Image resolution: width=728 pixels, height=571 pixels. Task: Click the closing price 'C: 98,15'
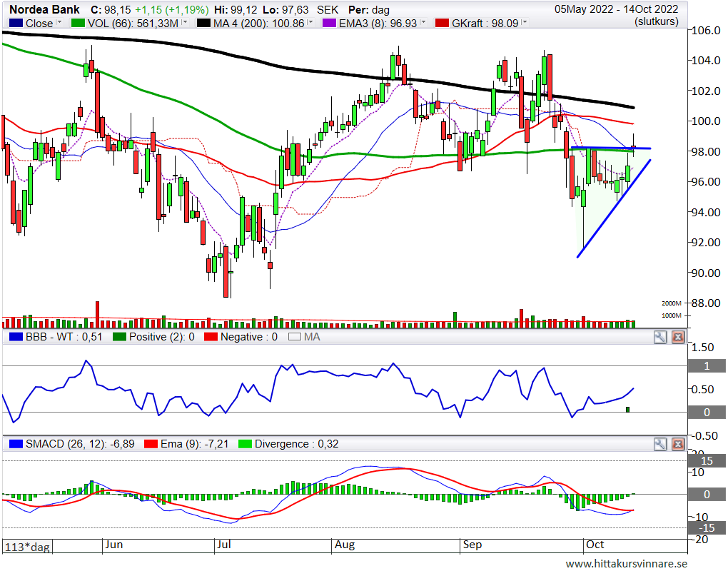click(111, 10)
